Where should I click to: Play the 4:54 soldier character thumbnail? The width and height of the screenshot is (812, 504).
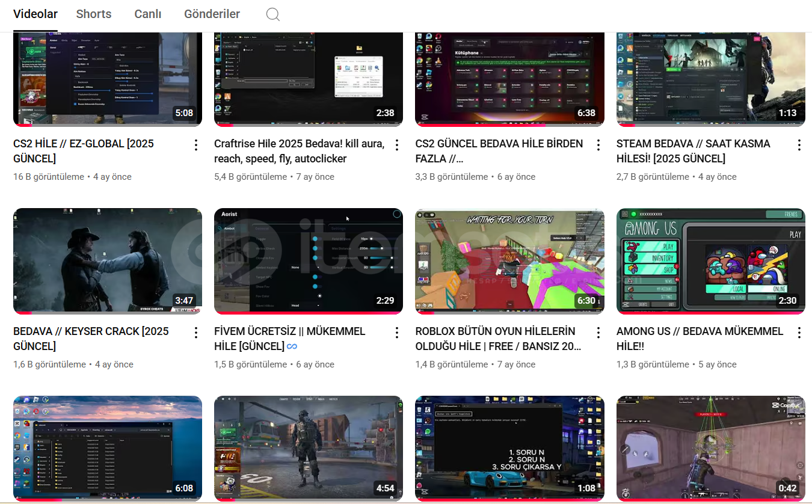point(309,449)
